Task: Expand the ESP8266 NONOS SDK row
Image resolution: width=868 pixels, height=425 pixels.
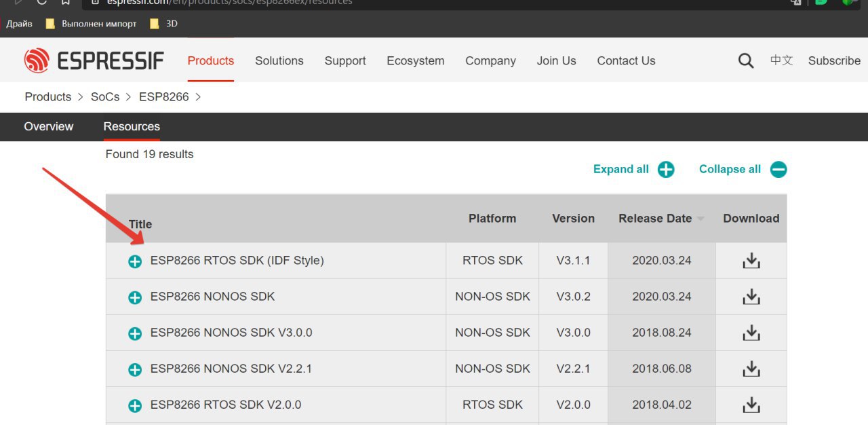Action: point(135,297)
